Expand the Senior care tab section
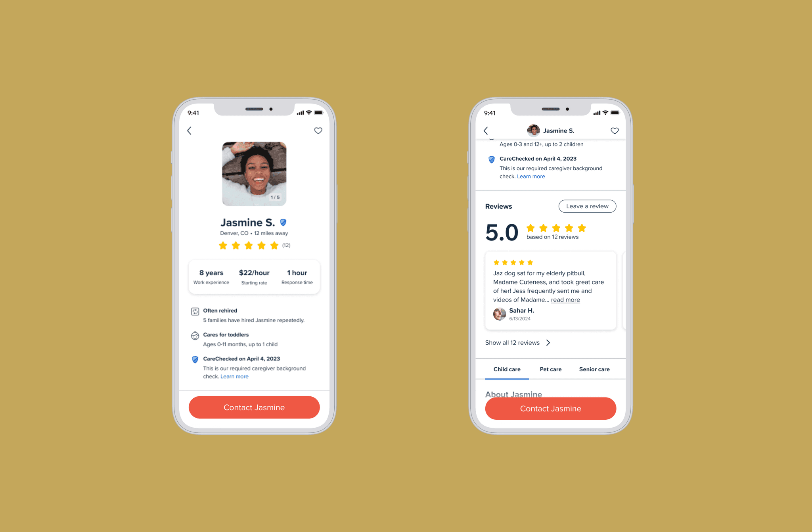 pyautogui.click(x=594, y=369)
